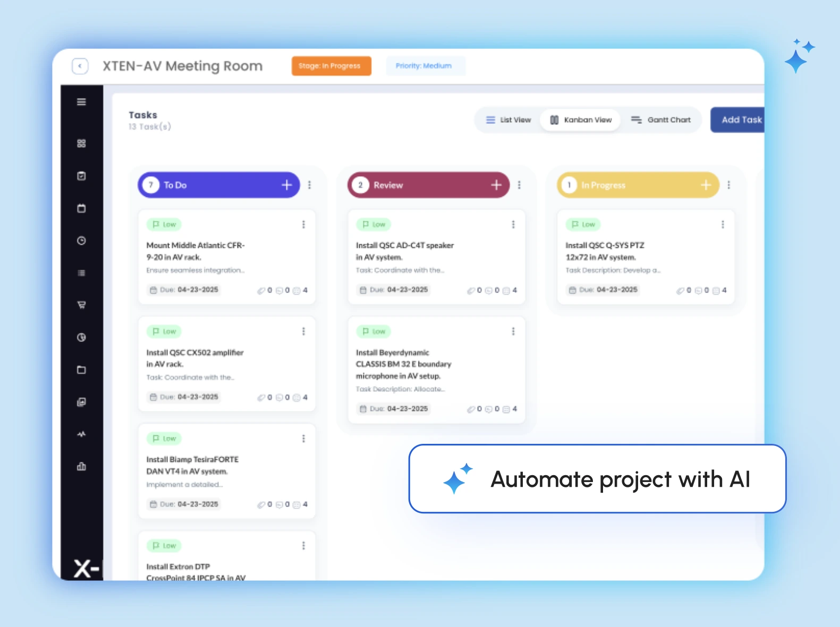Click the To Do column header

(219, 185)
